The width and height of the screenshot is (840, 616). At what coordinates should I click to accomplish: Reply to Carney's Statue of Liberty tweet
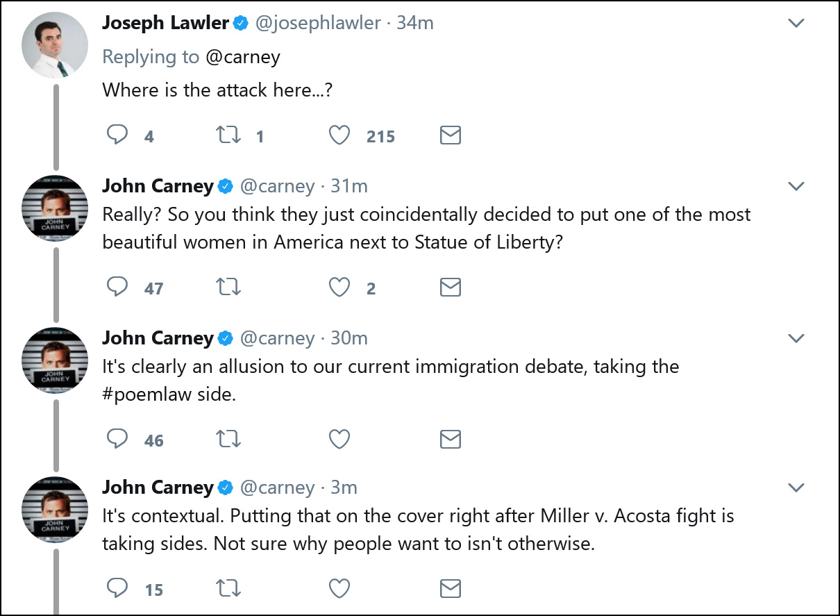(x=118, y=287)
